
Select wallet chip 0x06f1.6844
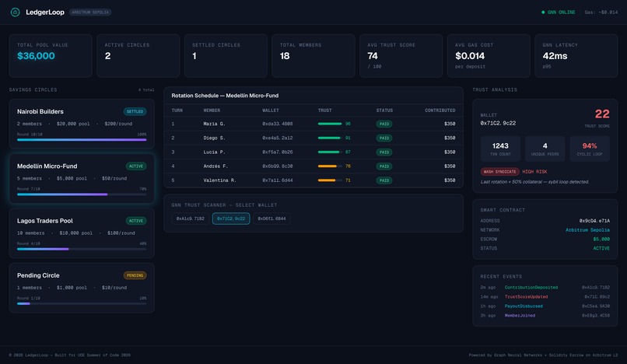[x=271, y=219]
